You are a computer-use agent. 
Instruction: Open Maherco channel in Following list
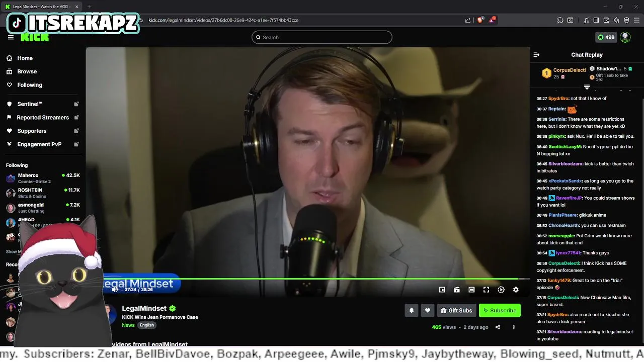[43, 178]
